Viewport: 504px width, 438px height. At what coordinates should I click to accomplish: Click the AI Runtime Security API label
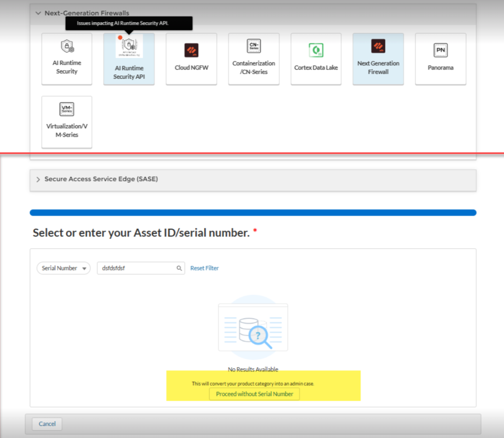[x=129, y=73]
